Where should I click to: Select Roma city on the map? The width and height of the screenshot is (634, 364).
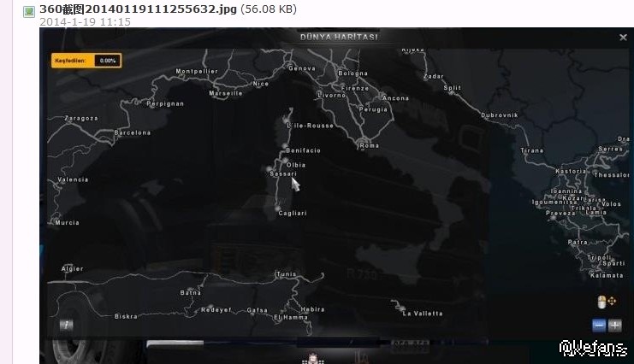click(369, 145)
